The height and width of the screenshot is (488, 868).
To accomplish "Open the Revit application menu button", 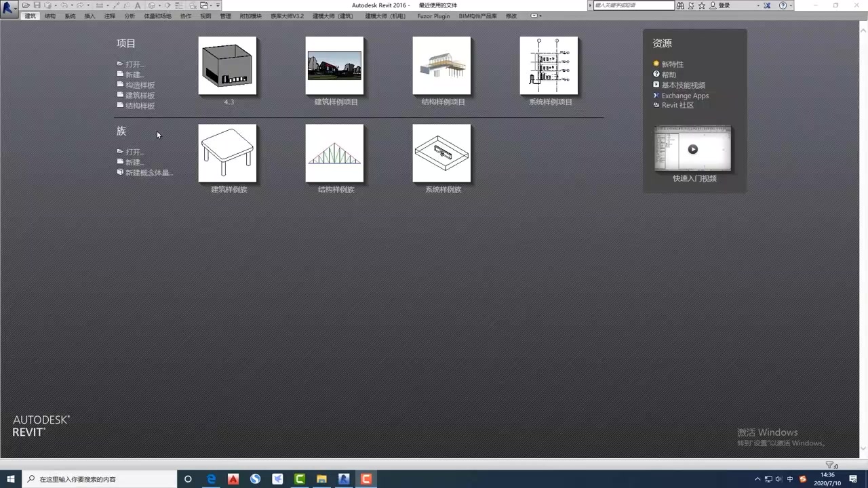I will tap(9, 9).
